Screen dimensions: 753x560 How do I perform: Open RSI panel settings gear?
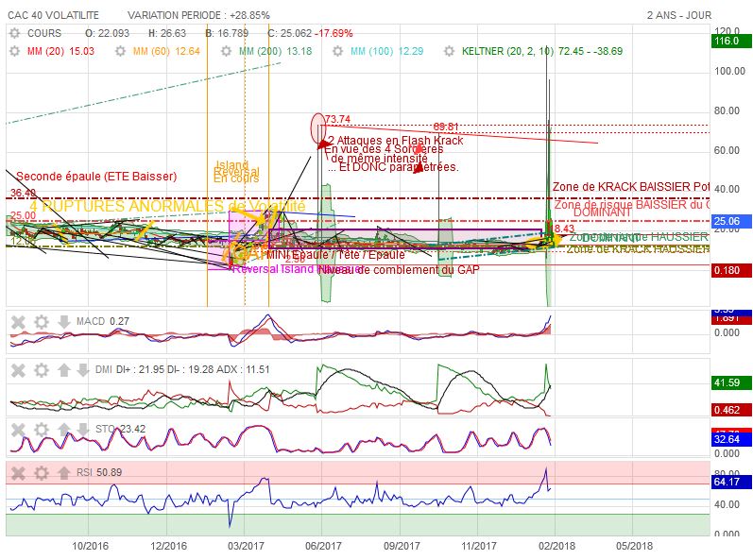tap(42, 473)
